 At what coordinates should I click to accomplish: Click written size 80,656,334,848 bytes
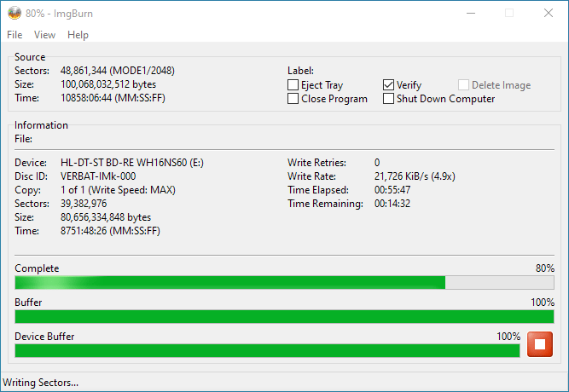tap(106, 217)
